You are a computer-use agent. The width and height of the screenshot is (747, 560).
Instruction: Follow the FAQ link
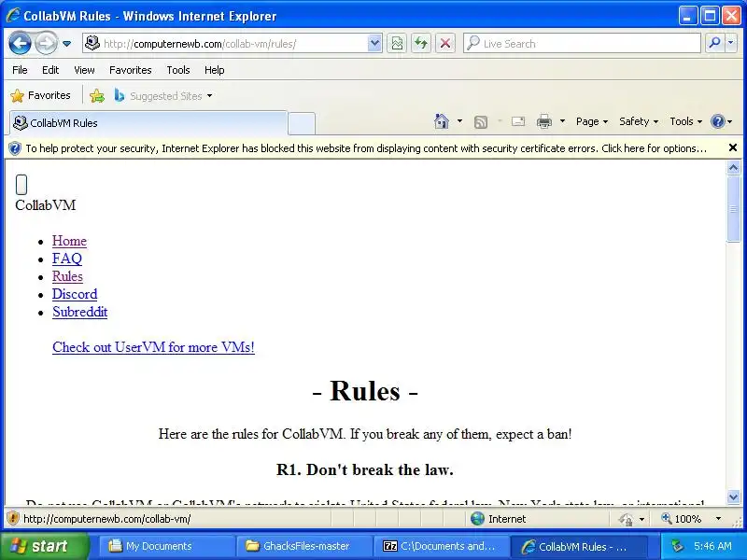coord(67,259)
